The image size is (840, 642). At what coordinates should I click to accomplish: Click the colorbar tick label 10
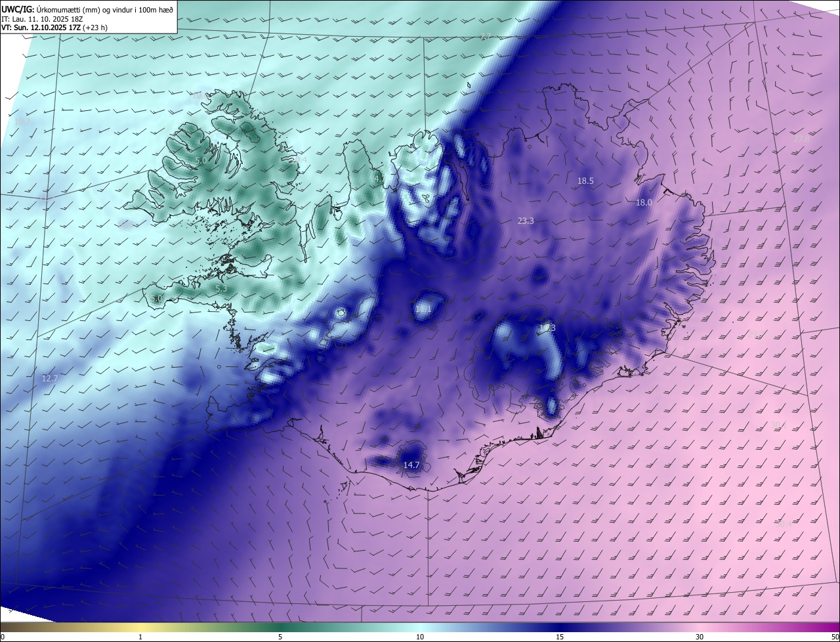pyautogui.click(x=420, y=637)
